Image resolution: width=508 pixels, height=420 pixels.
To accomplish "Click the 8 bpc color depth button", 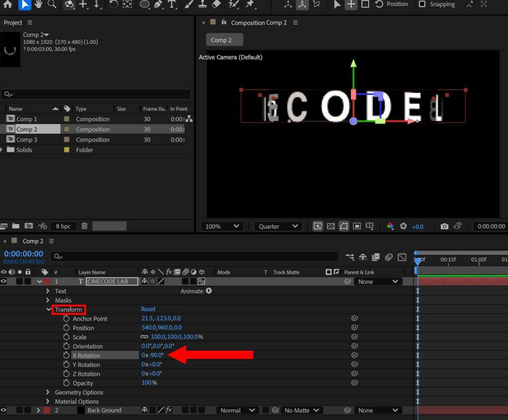I will pos(63,226).
